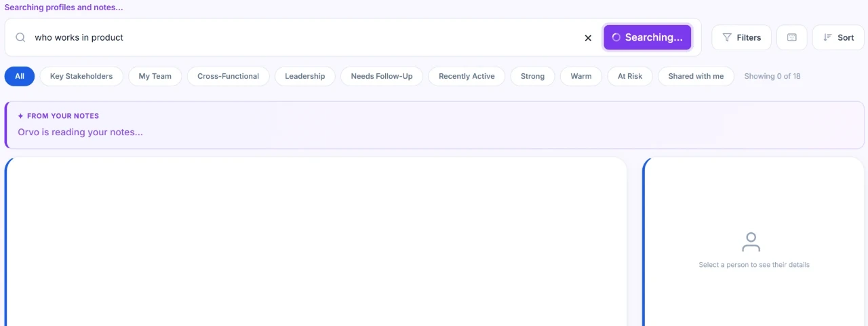The height and width of the screenshot is (326, 868).
Task: Select the Shared with me chip
Action: [x=696, y=76]
